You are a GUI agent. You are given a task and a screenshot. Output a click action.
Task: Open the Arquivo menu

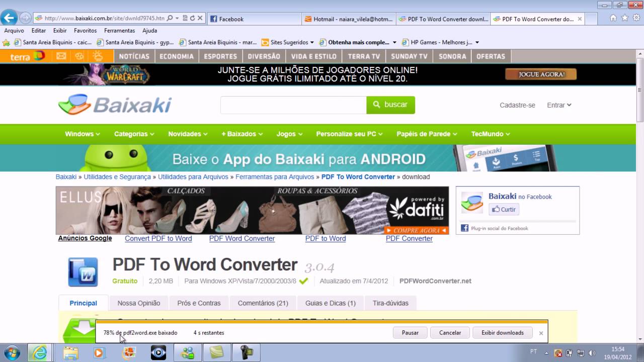coord(14,31)
